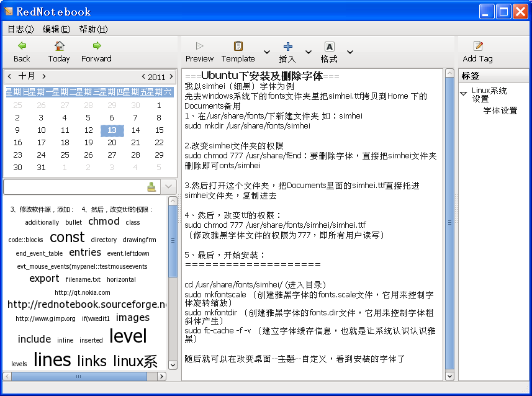The width and height of the screenshot is (532, 396).
Task: Click the line starting 'cd /usr/share/fonts/simhei/'
Action: pyautogui.click(x=256, y=285)
